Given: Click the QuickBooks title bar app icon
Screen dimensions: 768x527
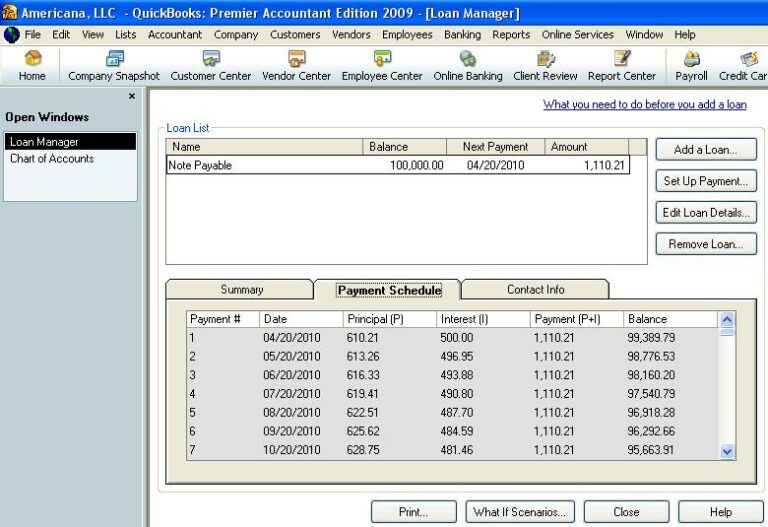Looking at the screenshot, I should pos(9,12).
